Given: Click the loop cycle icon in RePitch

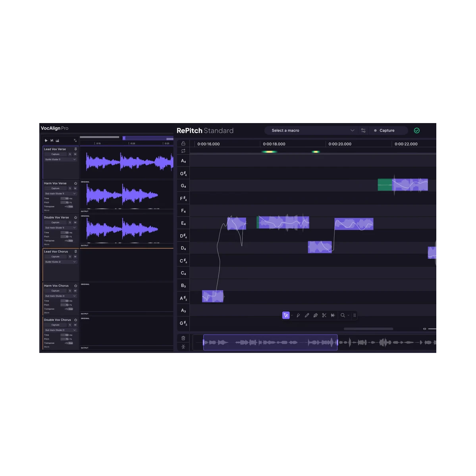Looking at the screenshot, I should point(183,151).
